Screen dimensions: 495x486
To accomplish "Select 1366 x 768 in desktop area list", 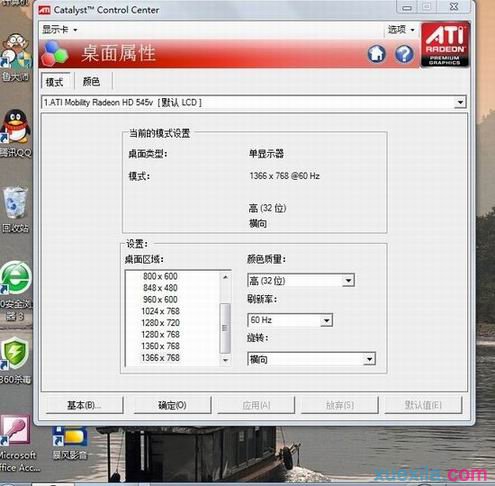I will 160,358.
